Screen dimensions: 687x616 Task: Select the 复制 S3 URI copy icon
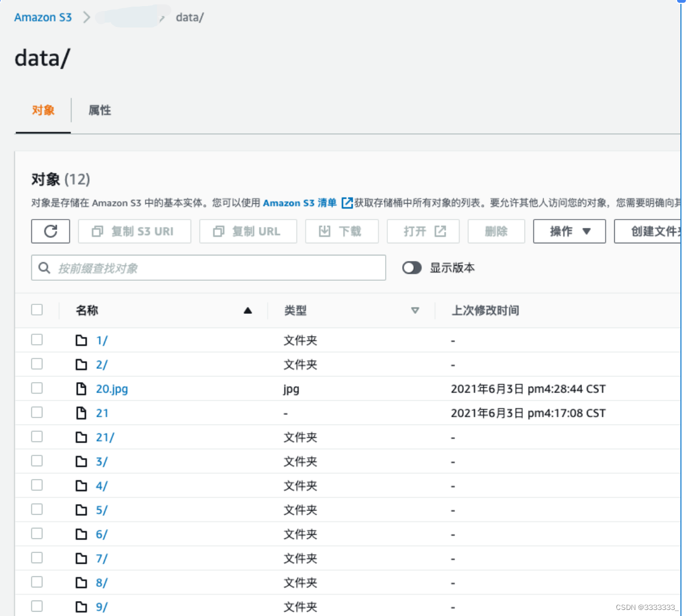click(98, 231)
